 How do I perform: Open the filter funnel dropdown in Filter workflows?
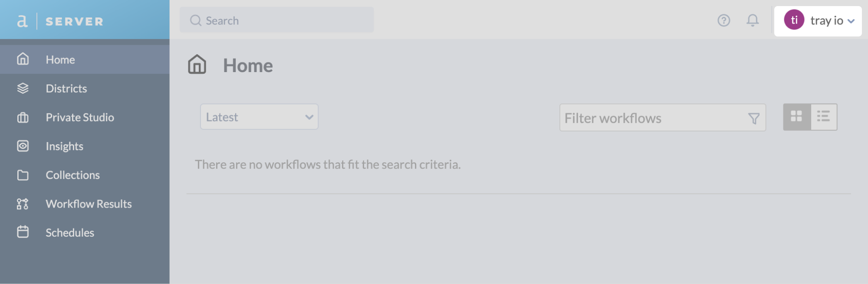[754, 118]
